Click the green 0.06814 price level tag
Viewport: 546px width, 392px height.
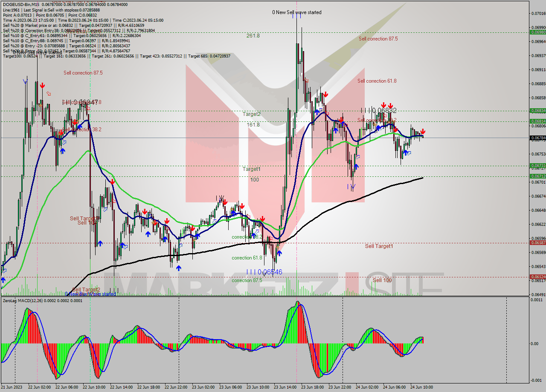coord(537,121)
